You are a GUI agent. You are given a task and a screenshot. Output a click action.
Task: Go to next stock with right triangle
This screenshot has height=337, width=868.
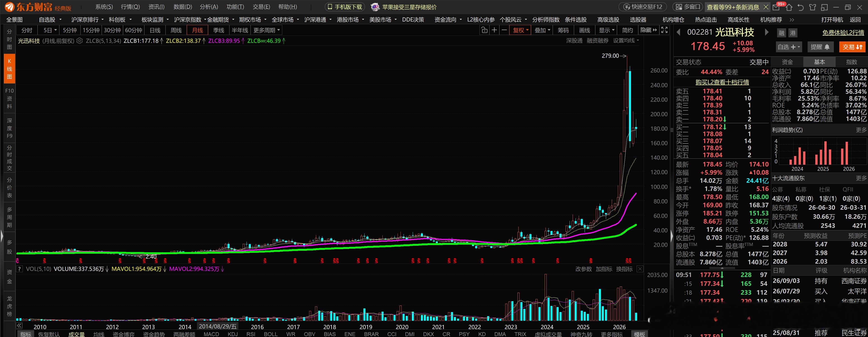767,32
